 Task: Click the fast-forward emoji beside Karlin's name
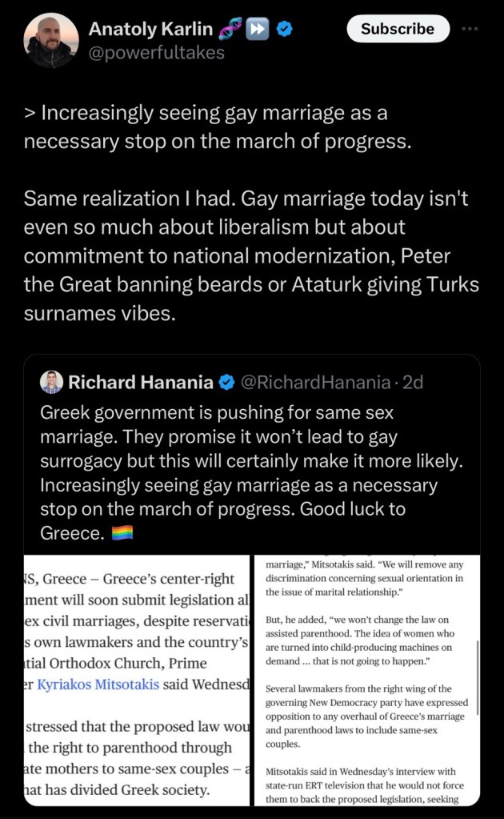pos(258,30)
